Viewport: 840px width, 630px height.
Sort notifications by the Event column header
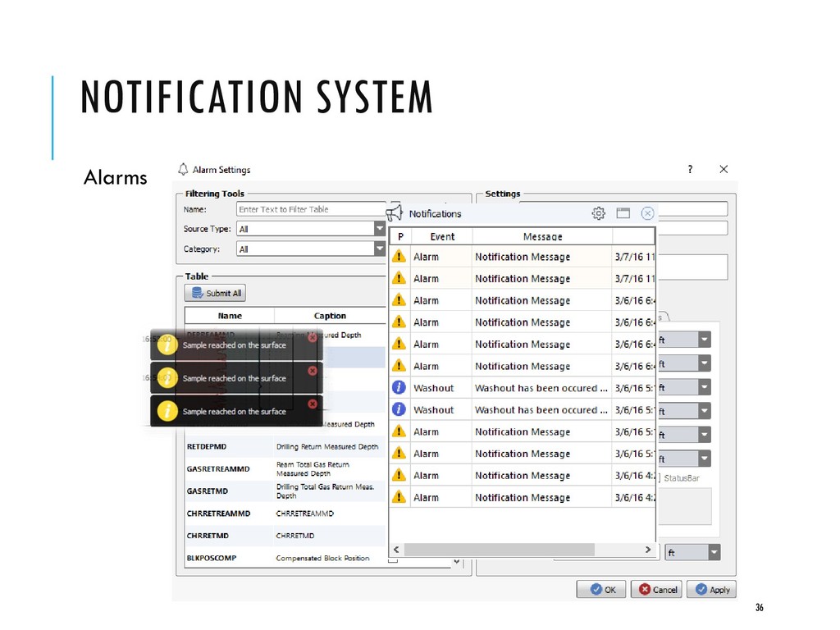pyautogui.click(x=441, y=236)
